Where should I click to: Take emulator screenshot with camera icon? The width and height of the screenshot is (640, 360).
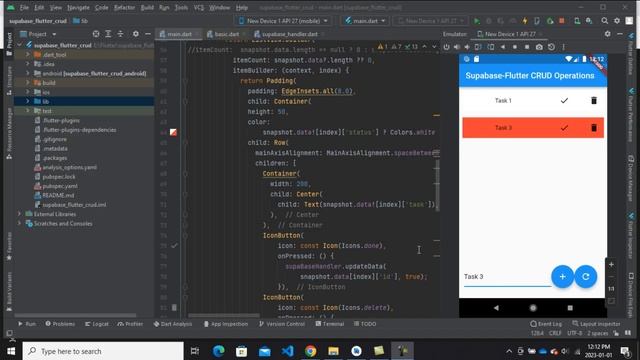click(x=539, y=47)
